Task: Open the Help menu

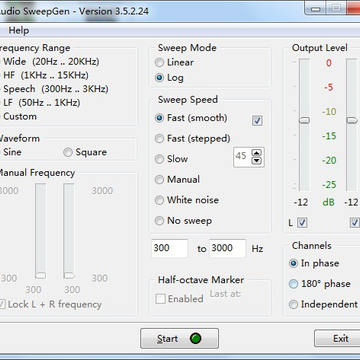Action: point(19,31)
